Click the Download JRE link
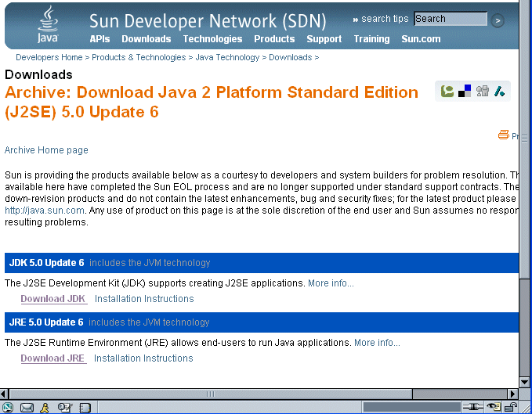 coord(52,358)
